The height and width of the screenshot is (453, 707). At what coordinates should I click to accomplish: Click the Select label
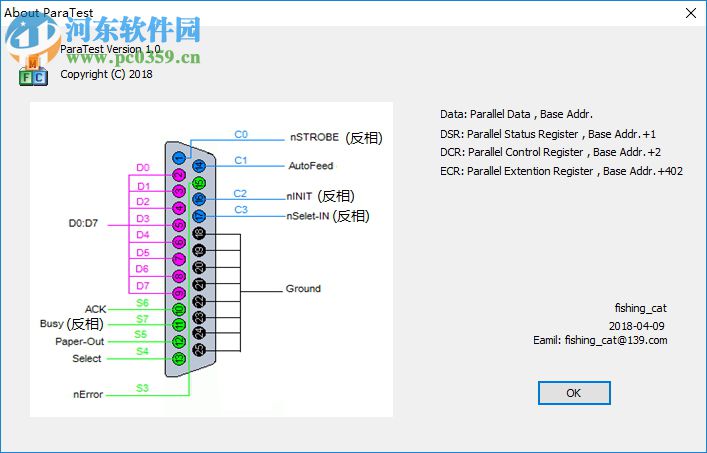pos(87,358)
